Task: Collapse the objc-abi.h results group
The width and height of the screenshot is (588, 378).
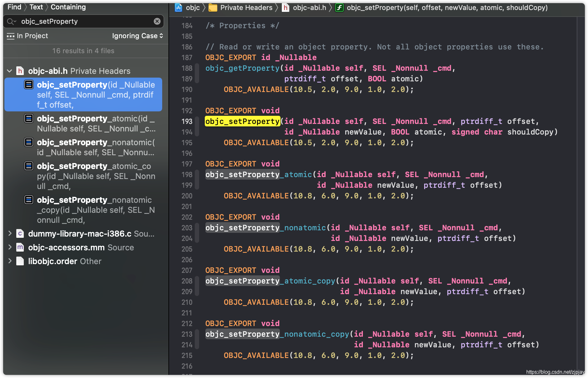Action: pyautogui.click(x=9, y=71)
